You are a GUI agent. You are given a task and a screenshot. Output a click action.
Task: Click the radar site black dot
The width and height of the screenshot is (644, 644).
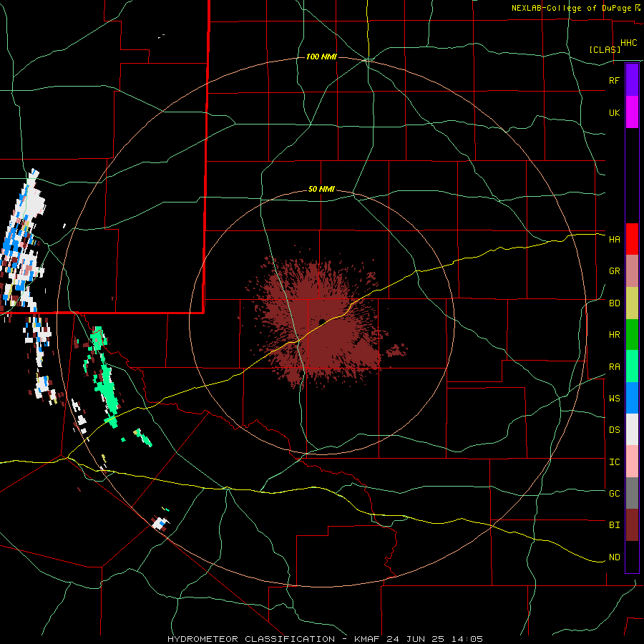(322, 322)
